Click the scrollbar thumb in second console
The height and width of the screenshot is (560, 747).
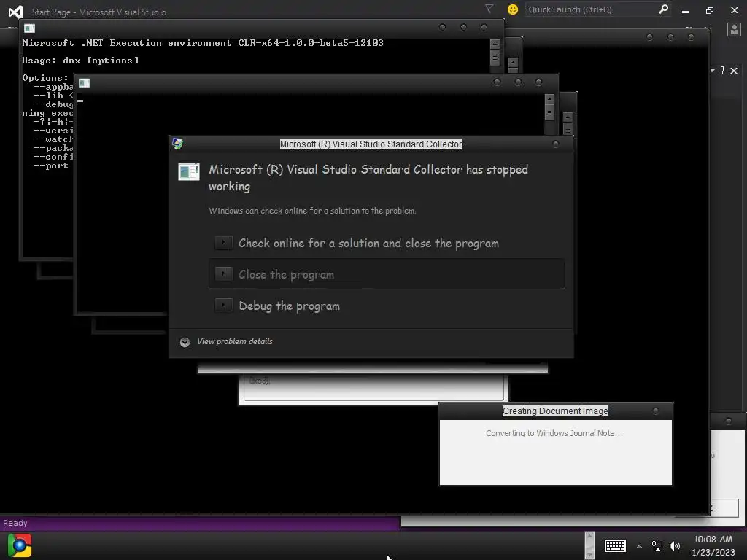tap(549, 112)
